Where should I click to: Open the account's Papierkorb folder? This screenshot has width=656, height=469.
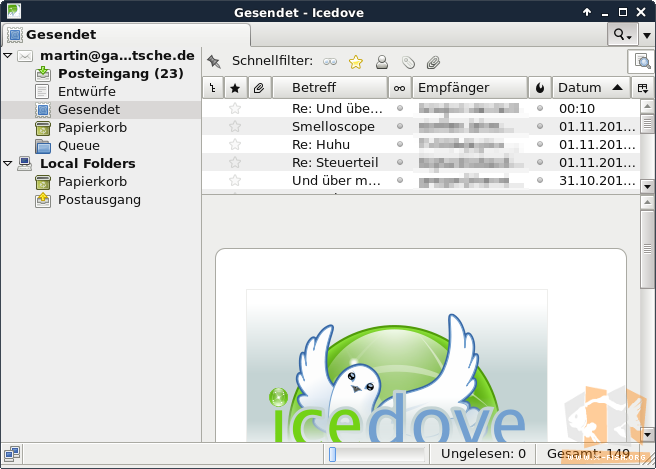click(92, 128)
